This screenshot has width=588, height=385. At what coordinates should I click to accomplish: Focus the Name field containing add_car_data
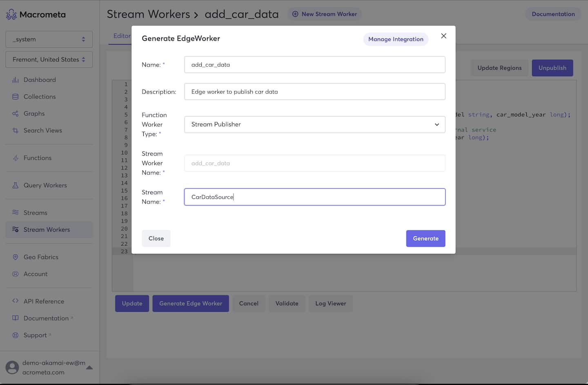pos(314,65)
